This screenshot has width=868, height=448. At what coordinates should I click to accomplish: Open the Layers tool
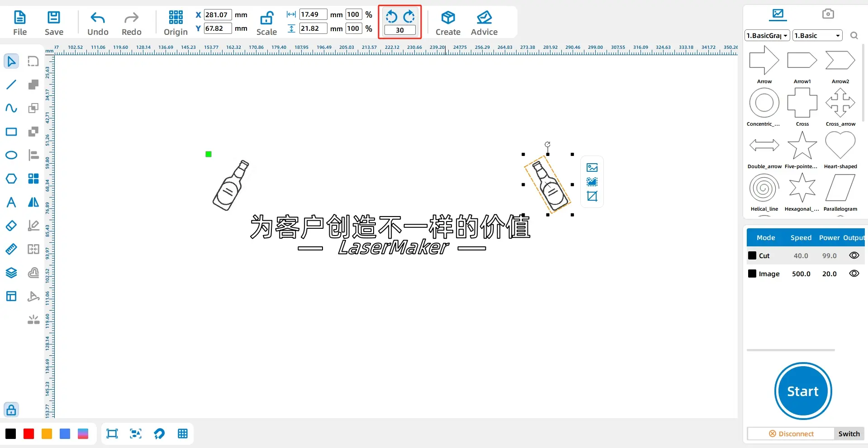coord(11,273)
